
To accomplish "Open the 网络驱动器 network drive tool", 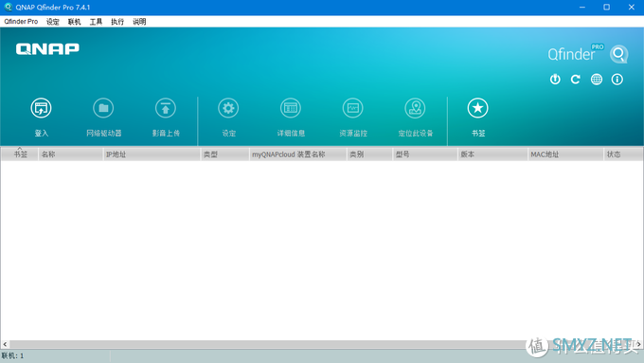I will pyautogui.click(x=103, y=108).
